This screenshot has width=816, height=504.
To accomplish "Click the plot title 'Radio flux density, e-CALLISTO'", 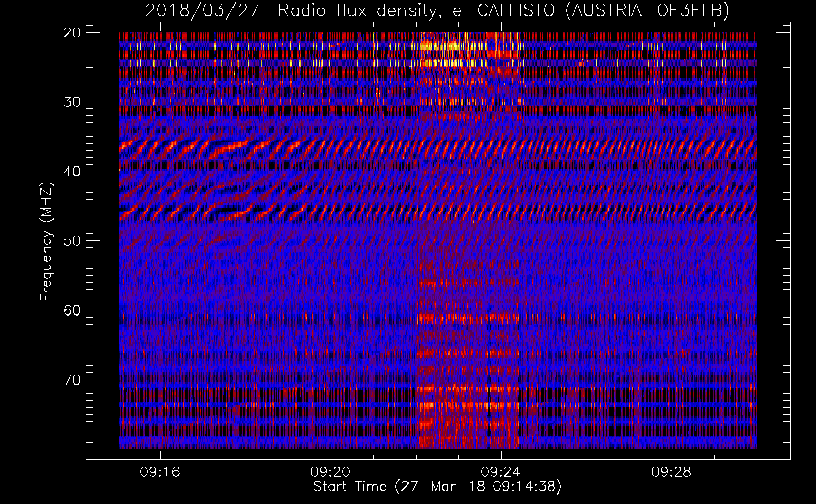I will coord(417,10).
